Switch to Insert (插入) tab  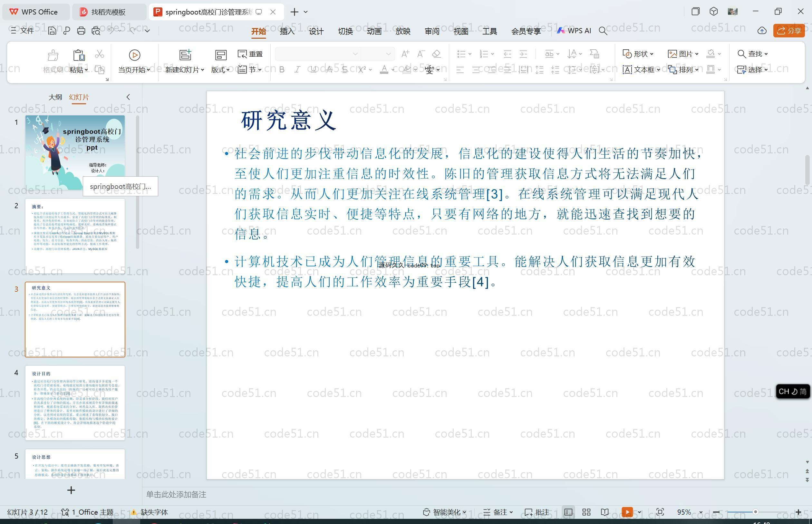coord(287,31)
